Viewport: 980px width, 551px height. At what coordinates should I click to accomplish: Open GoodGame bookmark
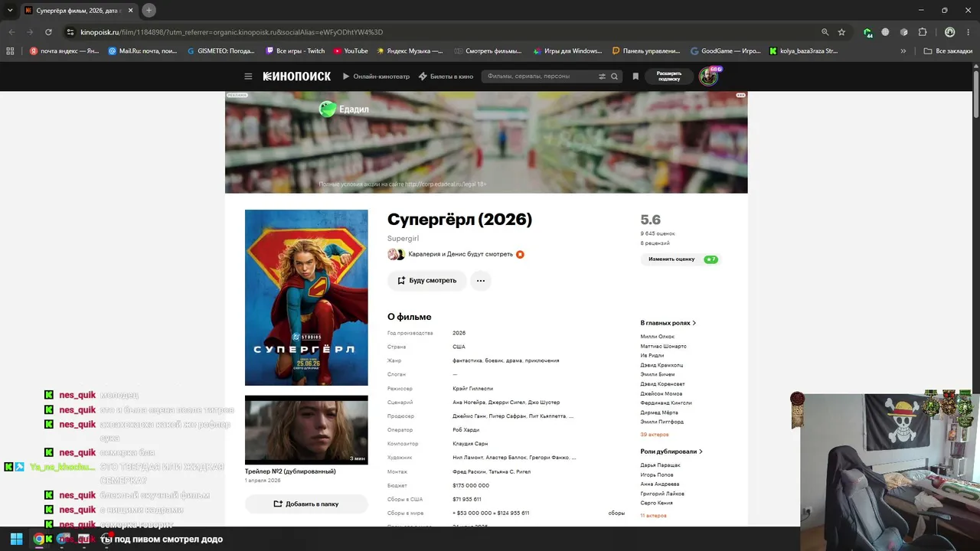(x=725, y=51)
